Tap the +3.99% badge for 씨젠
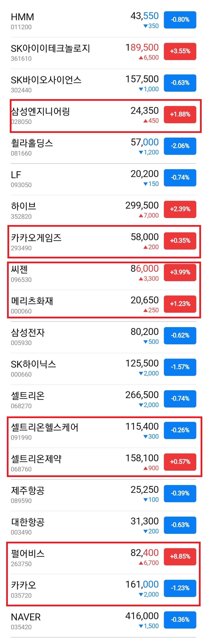 (180, 272)
